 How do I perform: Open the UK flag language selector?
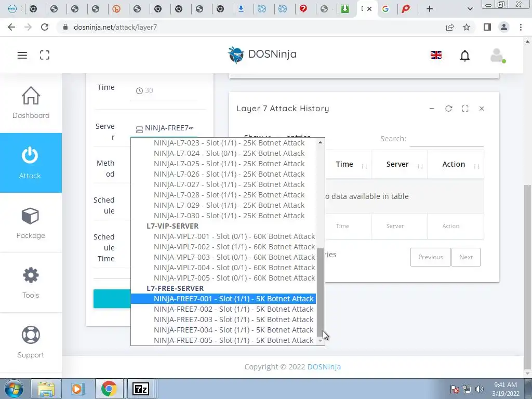pos(436,55)
